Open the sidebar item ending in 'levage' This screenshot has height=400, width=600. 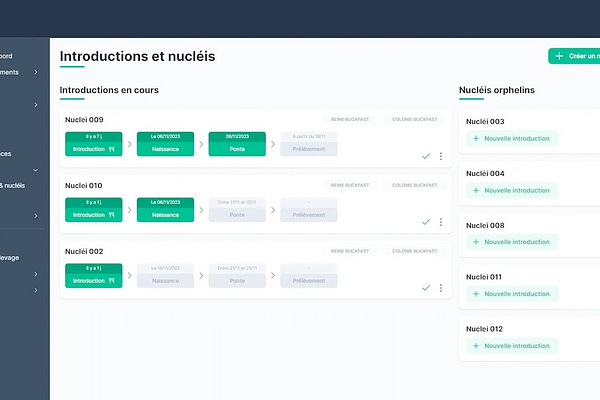point(10,258)
